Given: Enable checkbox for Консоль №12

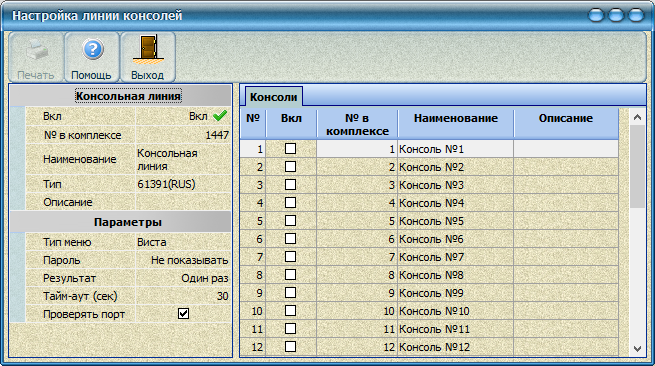Looking at the screenshot, I should (290, 346).
